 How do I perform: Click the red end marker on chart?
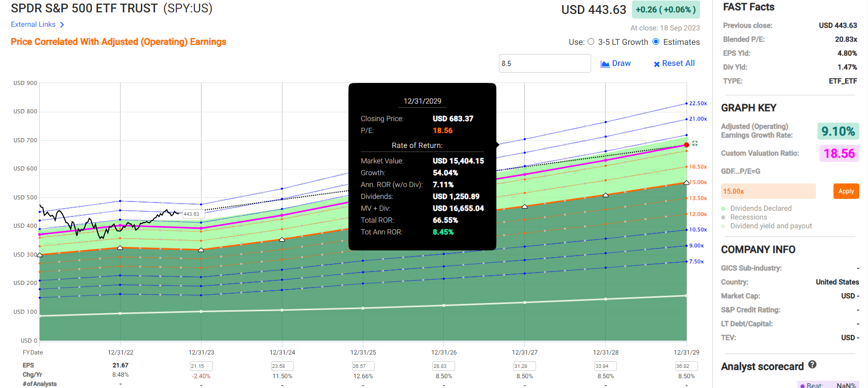pos(687,145)
